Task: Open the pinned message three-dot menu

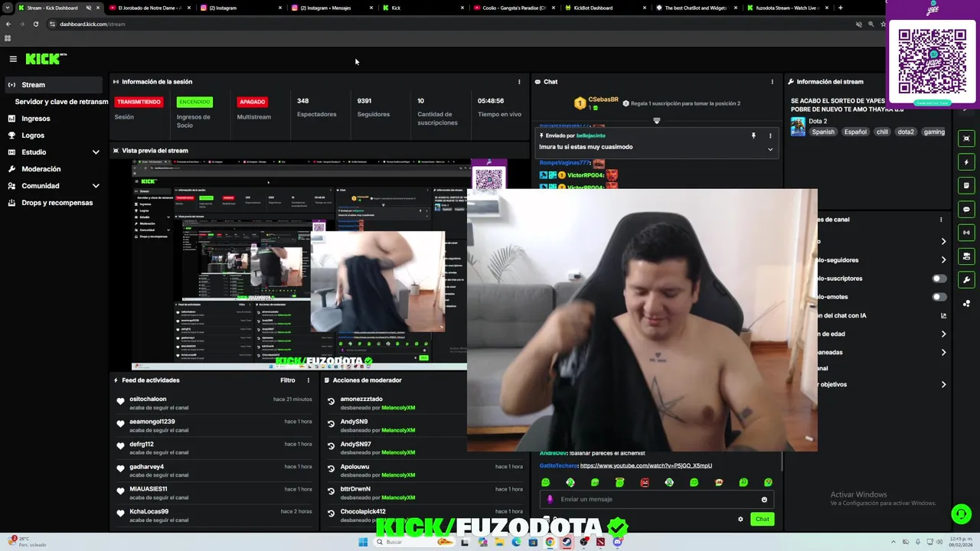Action: [770, 135]
